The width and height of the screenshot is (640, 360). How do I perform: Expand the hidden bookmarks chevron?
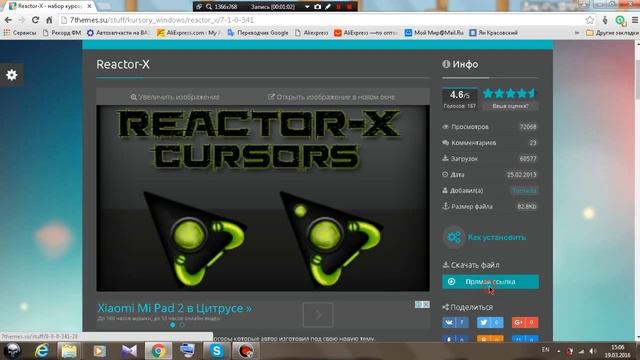coord(577,33)
